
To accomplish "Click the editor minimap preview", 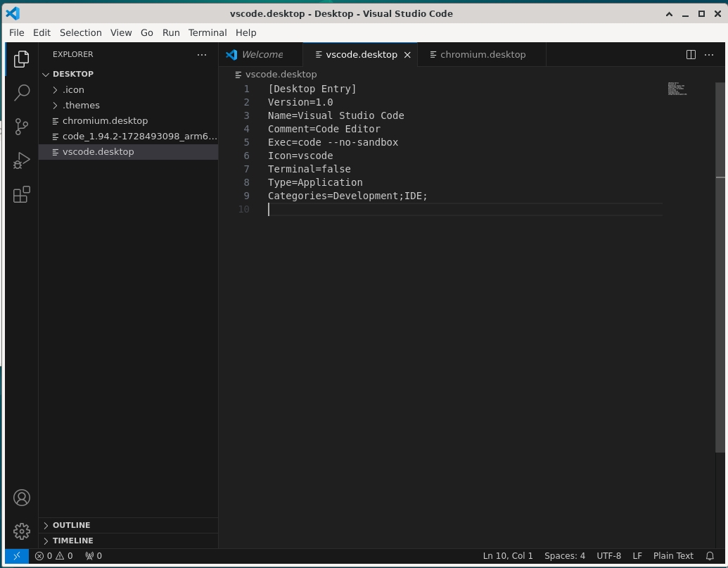I will point(677,88).
